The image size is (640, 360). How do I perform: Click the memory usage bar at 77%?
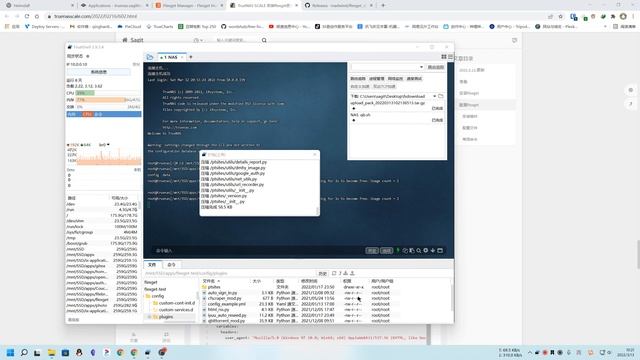tap(108, 100)
